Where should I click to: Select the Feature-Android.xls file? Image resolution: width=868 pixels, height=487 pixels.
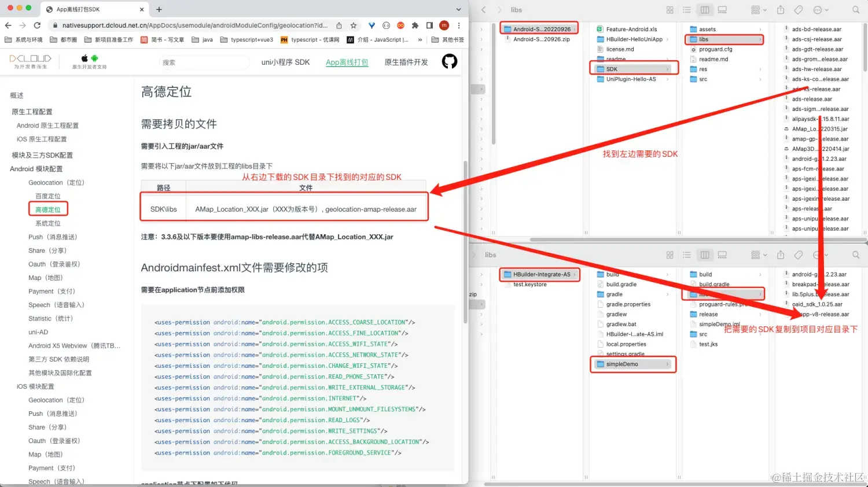point(631,29)
